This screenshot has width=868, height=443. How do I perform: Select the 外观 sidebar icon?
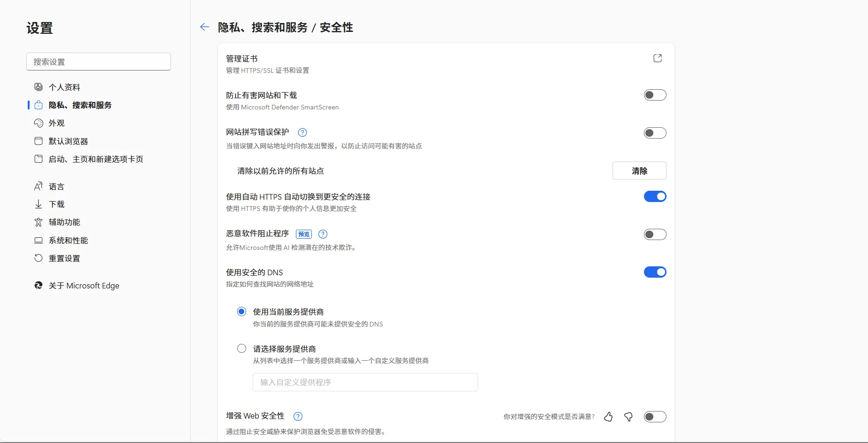point(38,123)
